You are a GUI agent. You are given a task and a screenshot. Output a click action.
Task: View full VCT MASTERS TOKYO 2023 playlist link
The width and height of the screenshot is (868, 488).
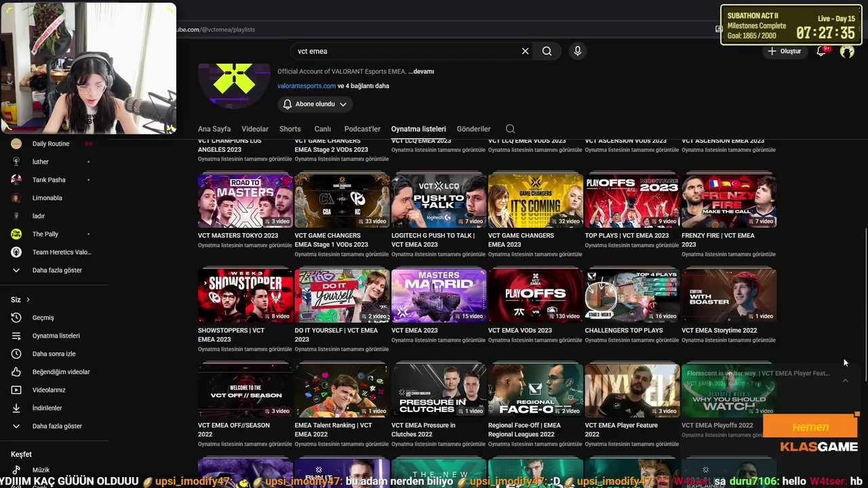245,245
